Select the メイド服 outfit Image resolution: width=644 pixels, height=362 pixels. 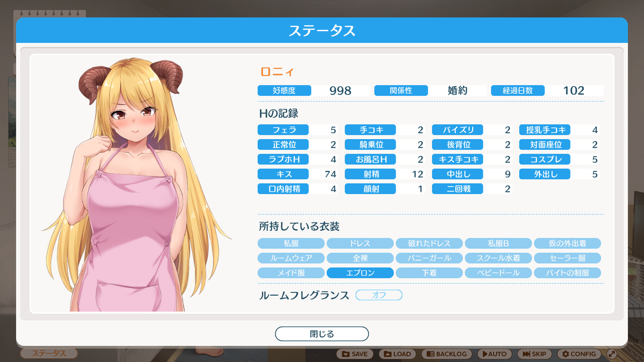point(291,273)
